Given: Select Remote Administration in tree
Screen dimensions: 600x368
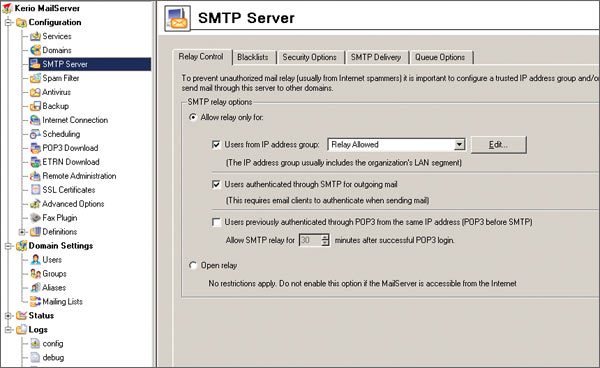Looking at the screenshot, I should 79,176.
